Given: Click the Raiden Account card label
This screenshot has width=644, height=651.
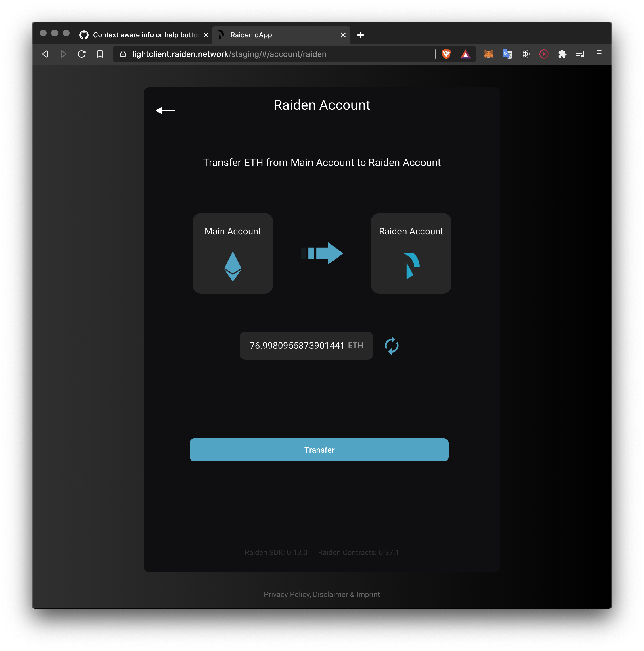Looking at the screenshot, I should click(411, 231).
